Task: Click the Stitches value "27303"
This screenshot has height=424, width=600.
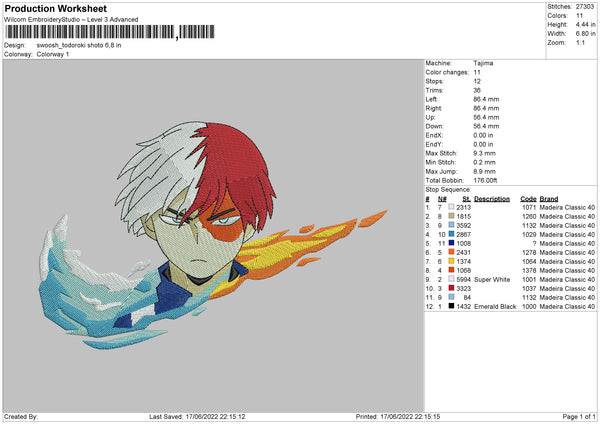Action: pyautogui.click(x=585, y=7)
